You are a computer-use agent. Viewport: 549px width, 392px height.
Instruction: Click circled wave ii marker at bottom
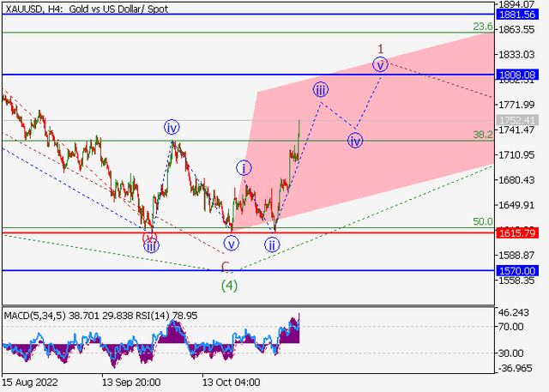pyautogui.click(x=272, y=244)
